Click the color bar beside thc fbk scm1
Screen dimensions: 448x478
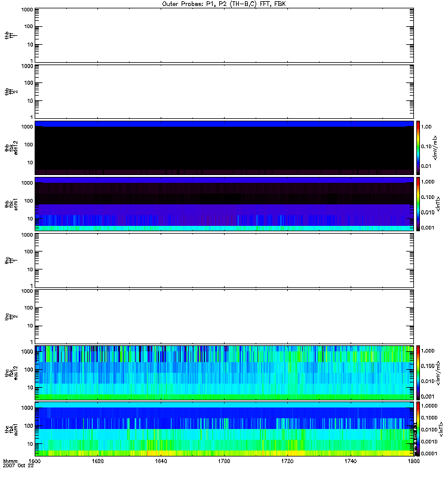tap(419, 428)
